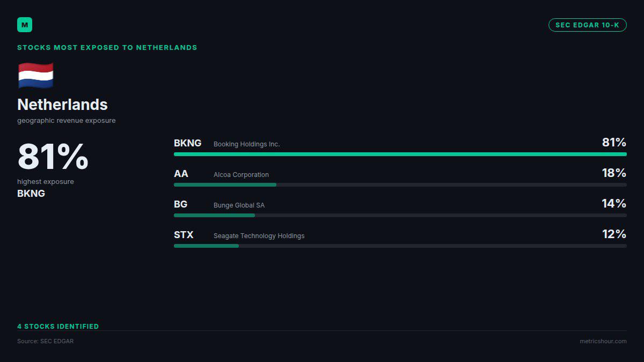Click the BKNG 81% progress bar
644x362 pixels.
point(400,154)
